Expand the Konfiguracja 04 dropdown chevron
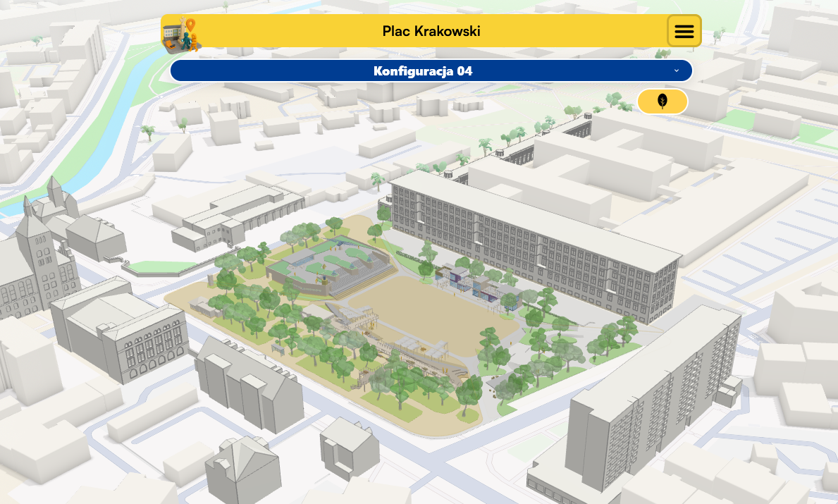Screen dimensions: 838x504 pyautogui.click(x=677, y=70)
